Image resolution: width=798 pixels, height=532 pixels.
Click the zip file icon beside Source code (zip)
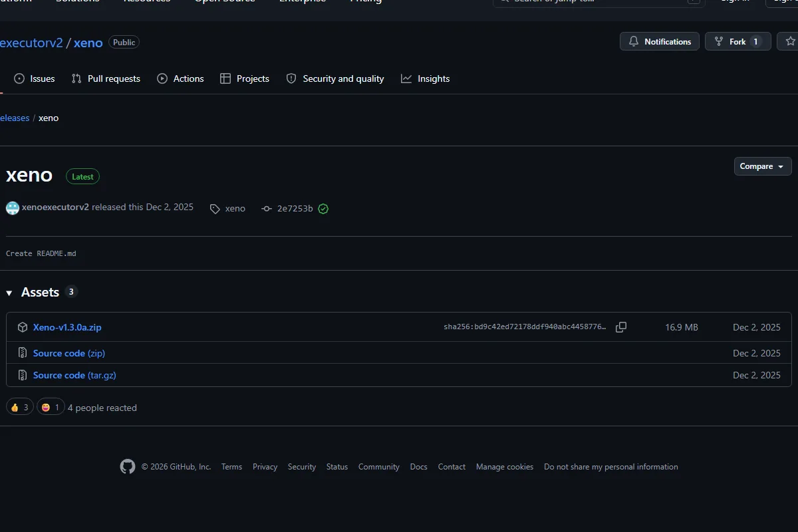(x=22, y=353)
